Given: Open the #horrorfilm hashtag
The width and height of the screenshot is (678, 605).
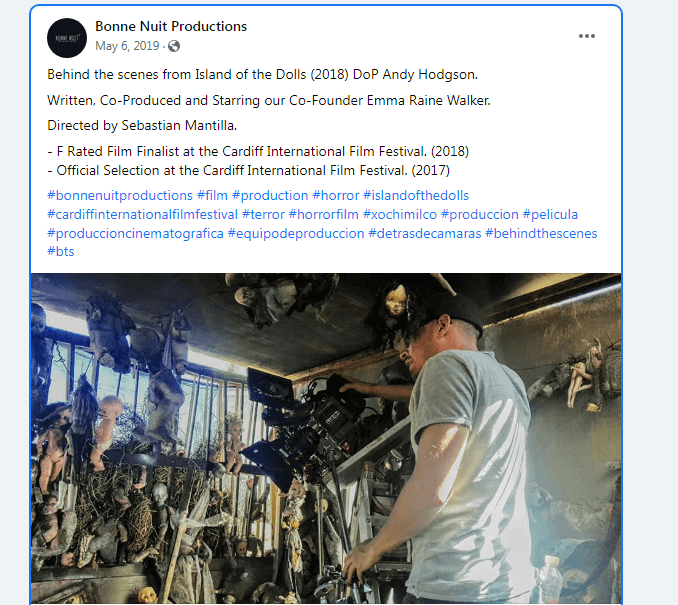Looking at the screenshot, I should coord(324,214).
